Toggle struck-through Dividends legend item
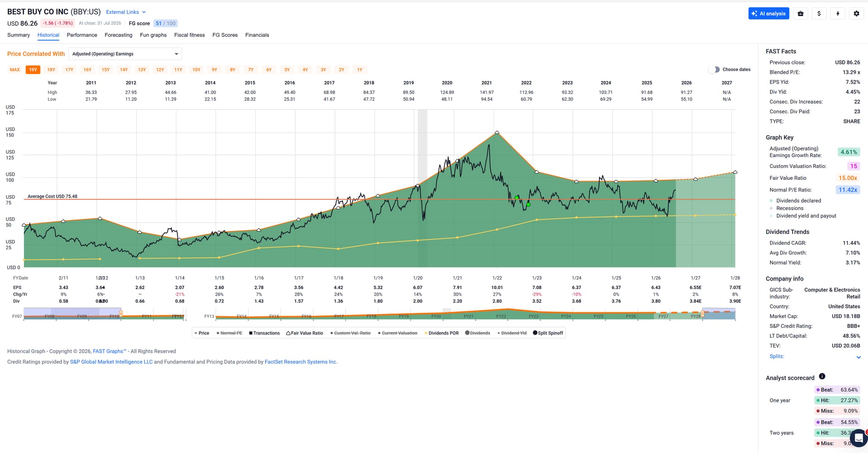This screenshot has width=868, height=453. [x=477, y=333]
